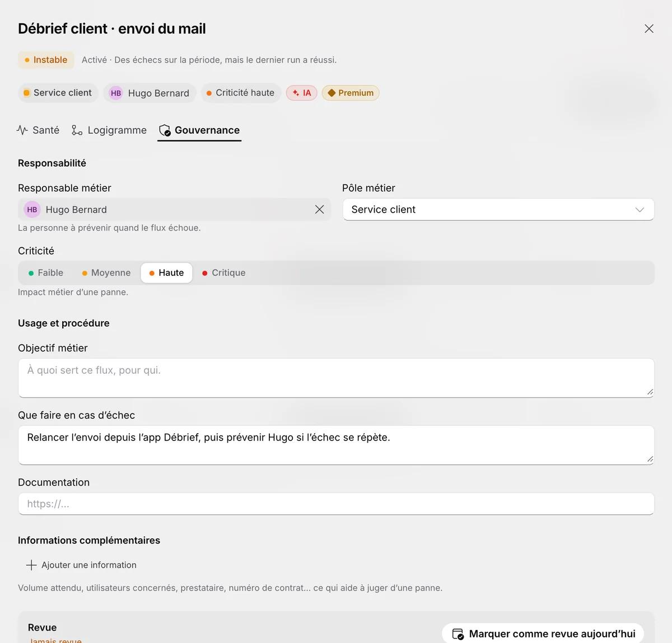Switch to the Logigramme tab
Image resolution: width=672 pixels, height=643 pixels.
coord(109,130)
